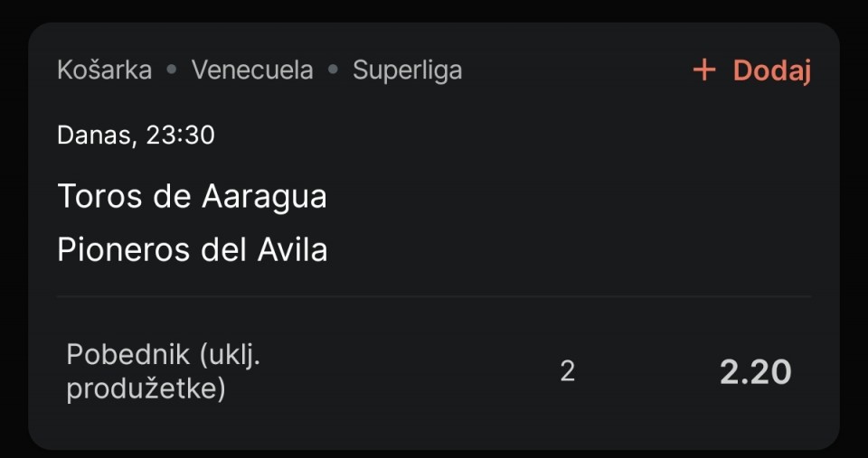
Task: Select the Venecuela country breadcrumb
Action: tap(252, 70)
